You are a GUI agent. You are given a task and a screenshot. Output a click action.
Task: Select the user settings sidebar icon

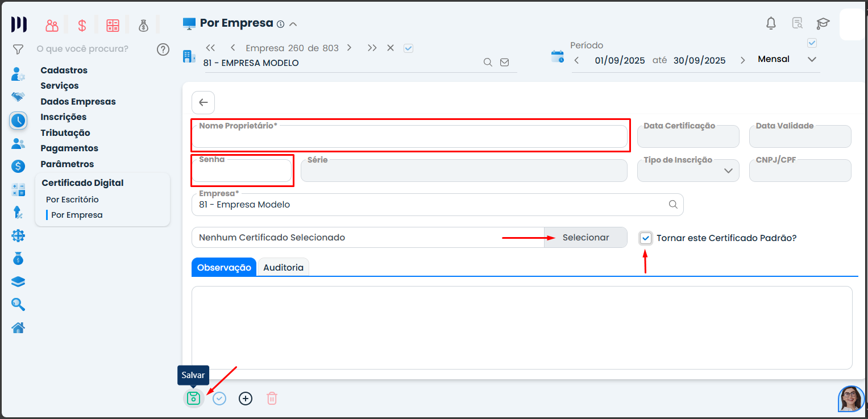[18, 74]
